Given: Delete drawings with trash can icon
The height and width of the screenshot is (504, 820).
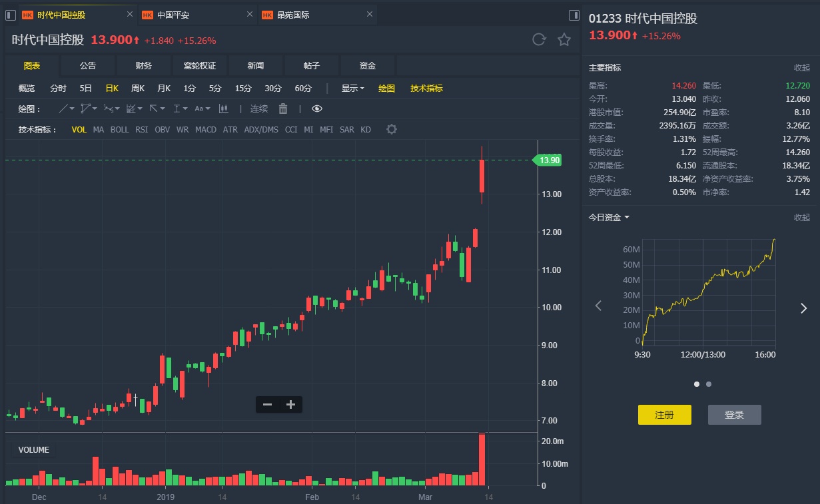Looking at the screenshot, I should [283, 109].
